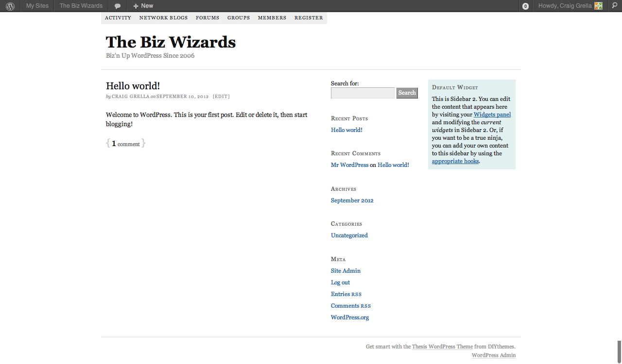The image size is (622, 364).
Task: Click the Archives heading
Action: tap(344, 189)
